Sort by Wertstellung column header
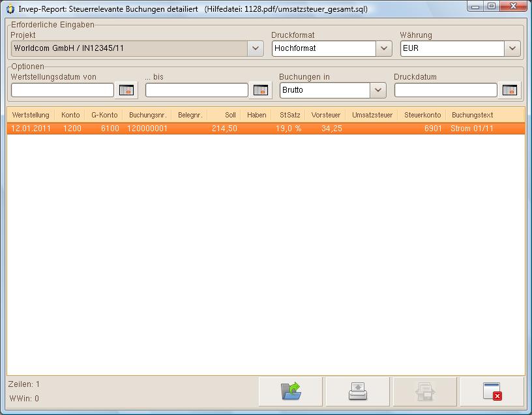 click(x=31, y=115)
